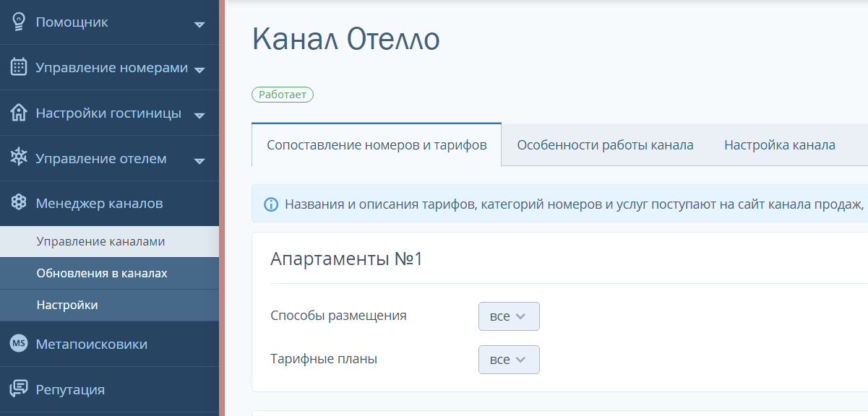The width and height of the screenshot is (868, 416).
Task: Click the chat bubble icon beside Репутация
Action: (19, 389)
